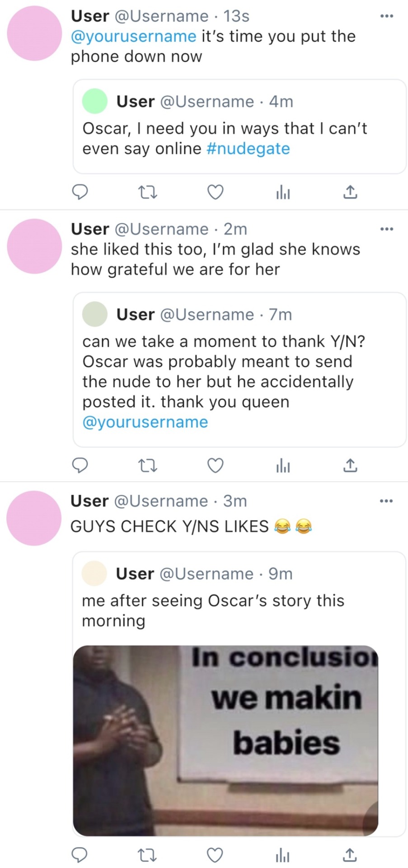View the pink profile avatar on 13s tweet

click(34, 33)
